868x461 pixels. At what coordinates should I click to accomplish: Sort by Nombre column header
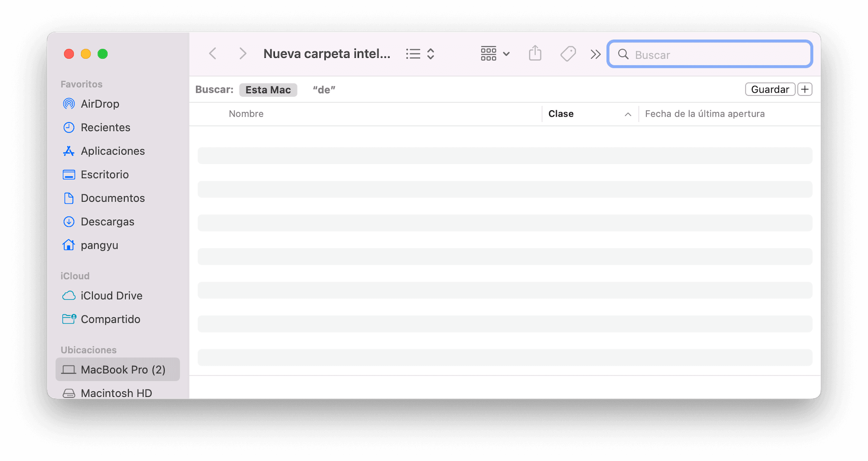246,114
